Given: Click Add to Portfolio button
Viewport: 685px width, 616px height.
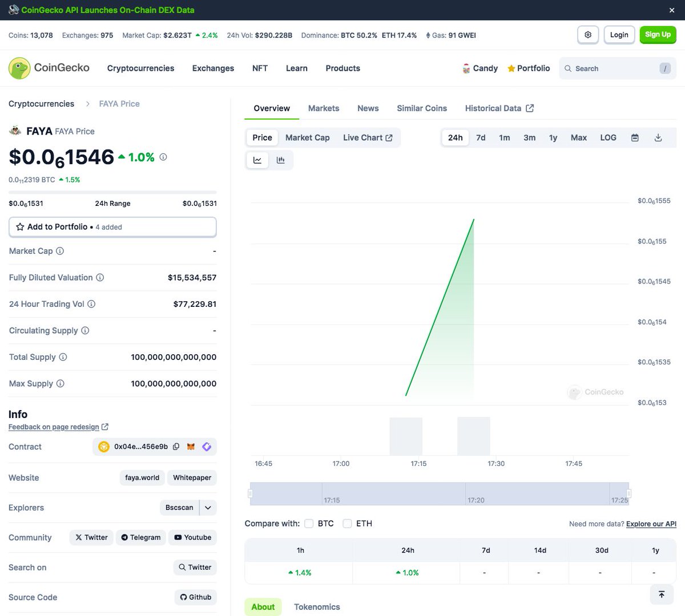Looking at the screenshot, I should pos(112,227).
